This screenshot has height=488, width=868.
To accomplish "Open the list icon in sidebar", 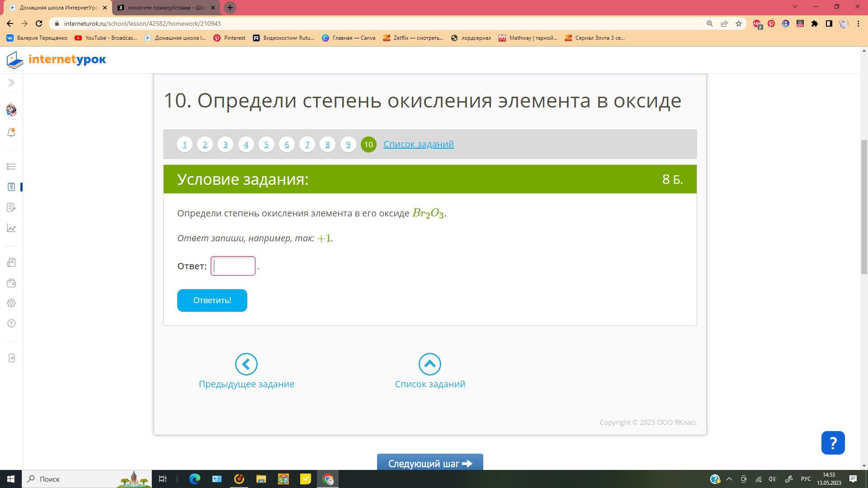I will [11, 167].
